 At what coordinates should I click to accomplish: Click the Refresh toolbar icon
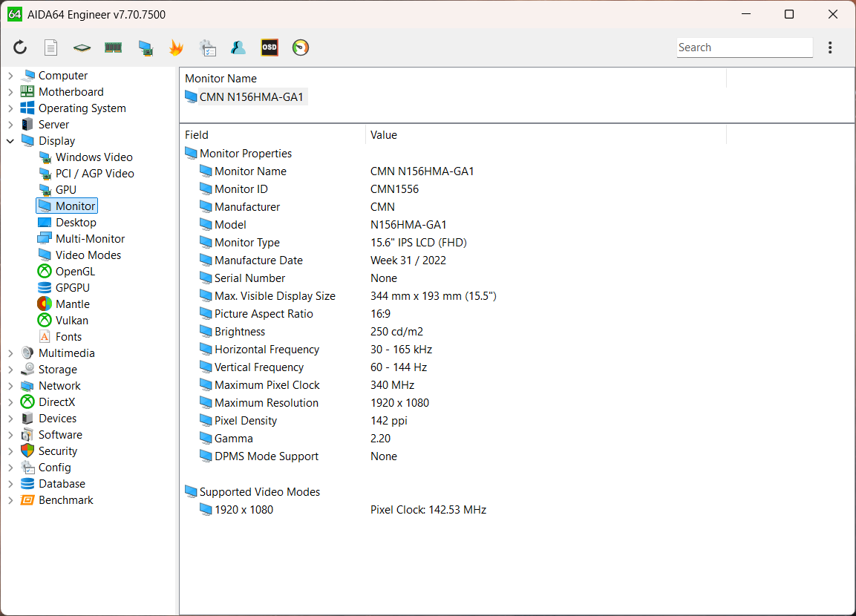(x=20, y=47)
